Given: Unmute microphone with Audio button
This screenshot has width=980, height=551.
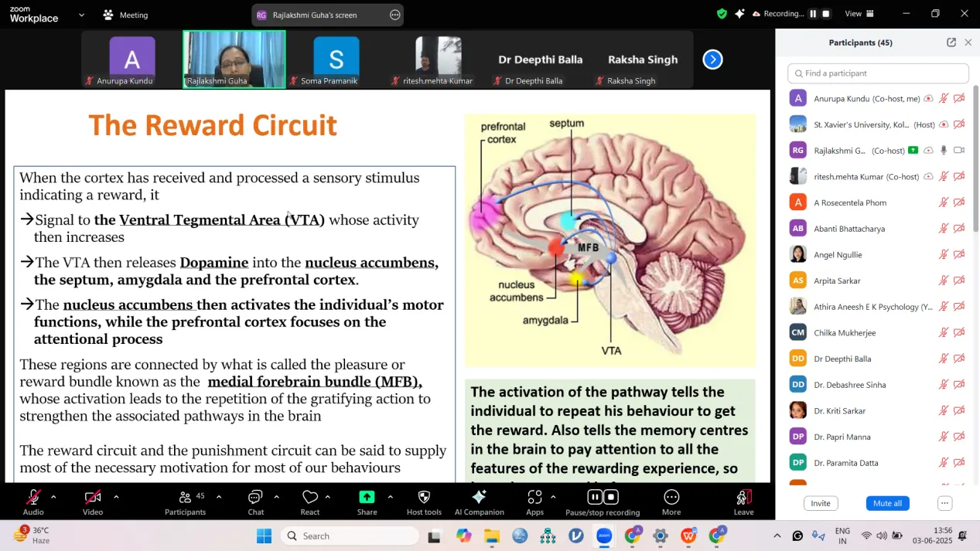Looking at the screenshot, I should point(33,498).
